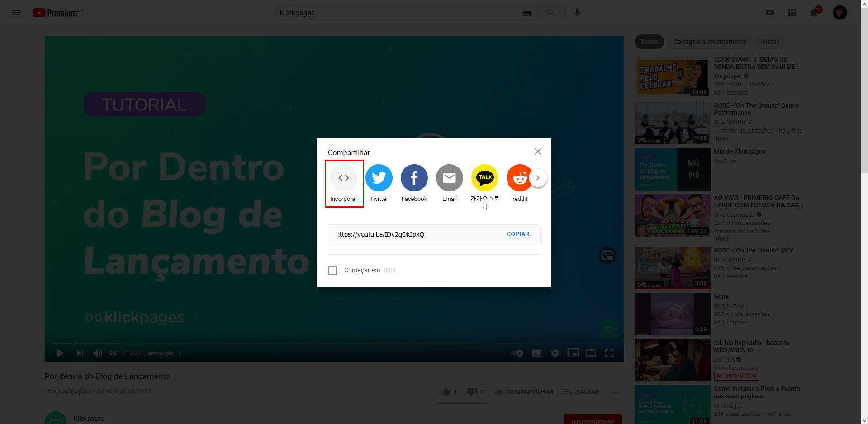
Task: Open the LOCK DOWN 3 IDEIAS thumbnail
Action: click(672, 77)
